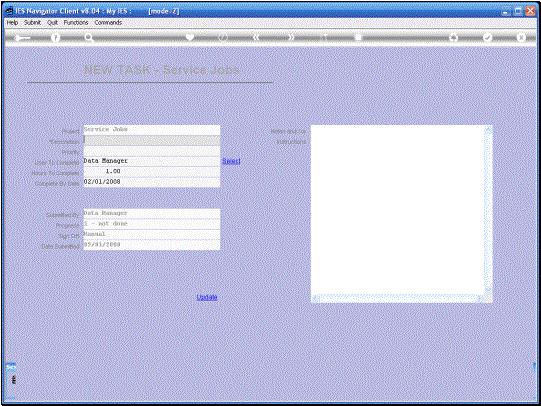
Task: Click the document icon in the toolbar
Action: [x=358, y=37]
